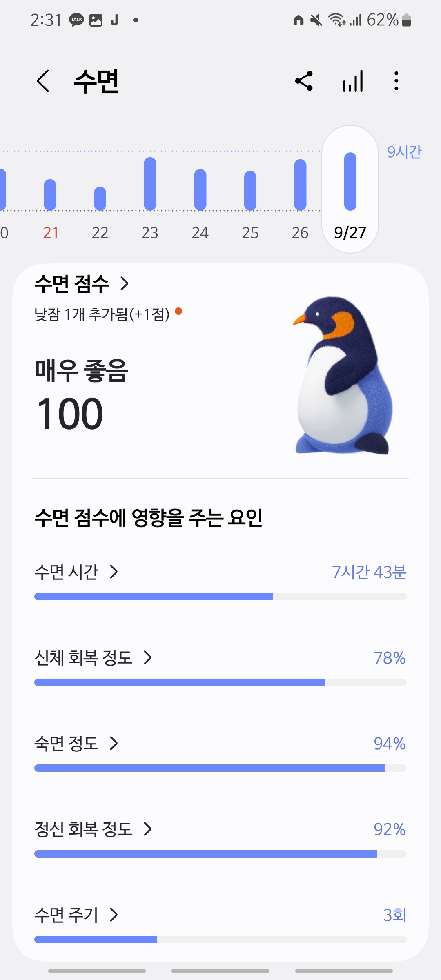Open the three-dot more options menu
Image resolution: width=441 pixels, height=980 pixels.
[x=396, y=81]
